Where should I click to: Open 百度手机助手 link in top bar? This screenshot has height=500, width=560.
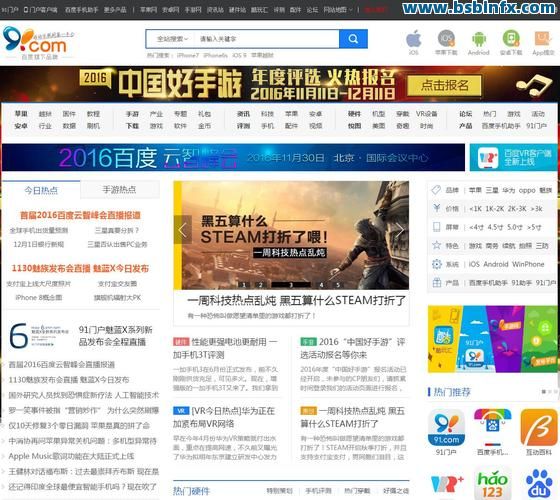pyautogui.click(x=81, y=10)
